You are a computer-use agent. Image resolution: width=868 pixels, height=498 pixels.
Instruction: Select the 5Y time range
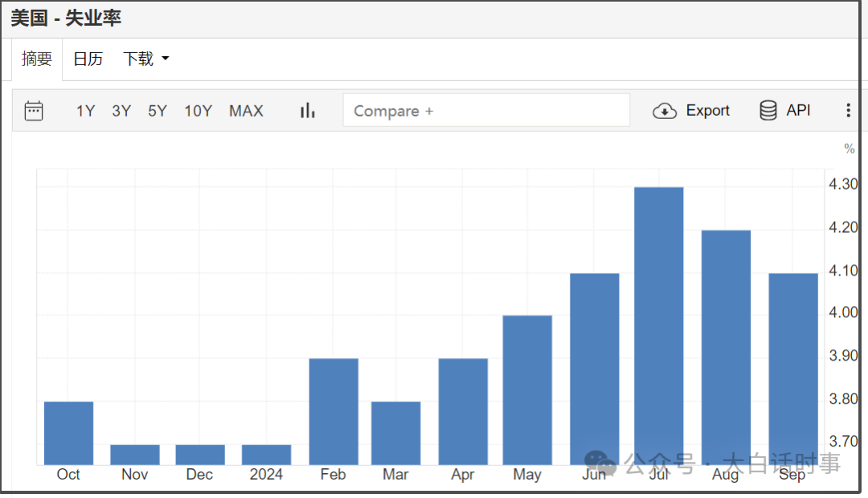click(158, 111)
